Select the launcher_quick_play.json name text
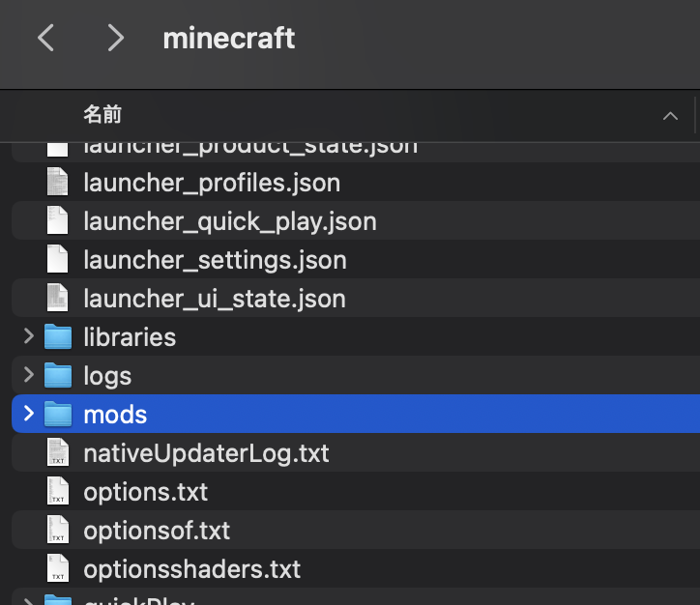Image resolution: width=700 pixels, height=605 pixels. coord(230,221)
